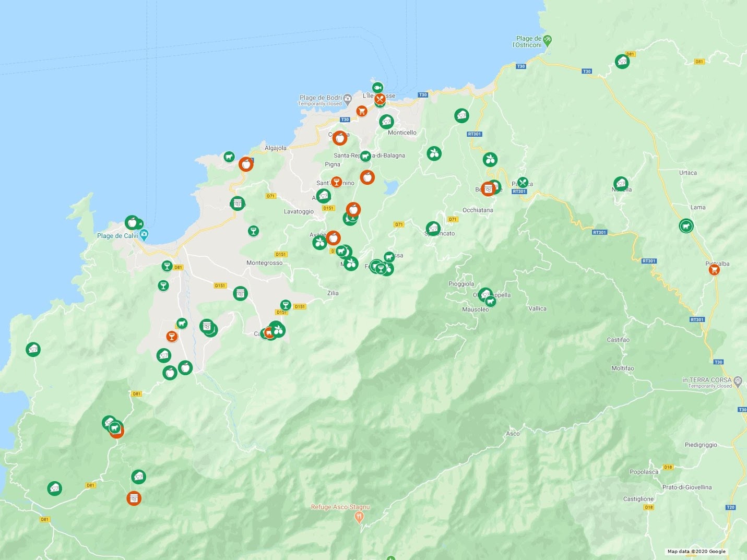Click the green cow marker west of Algajola
The width and height of the screenshot is (747, 560).
pos(229,157)
